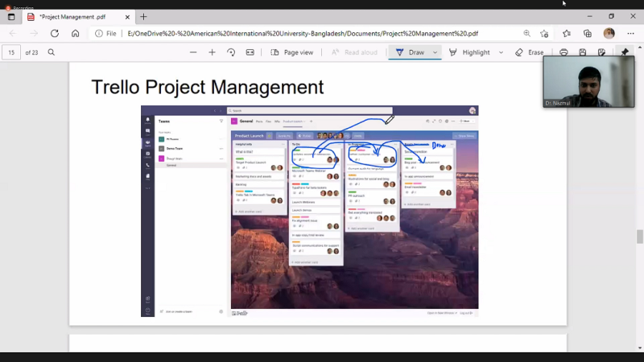Click the scrollbar down arrow

(640, 348)
